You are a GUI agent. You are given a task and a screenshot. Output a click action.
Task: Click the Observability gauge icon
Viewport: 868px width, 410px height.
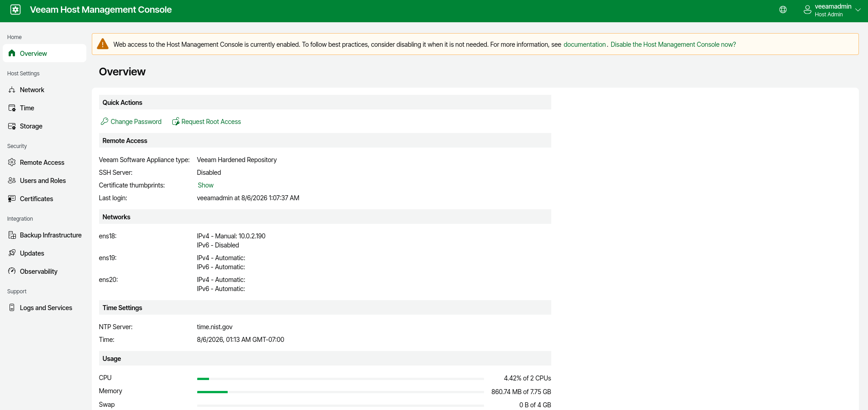12,272
